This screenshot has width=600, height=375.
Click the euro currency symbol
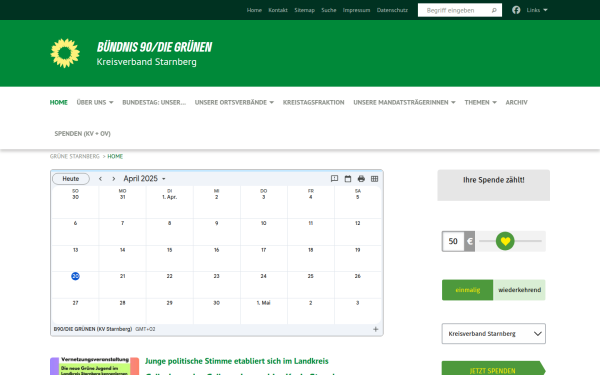470,241
